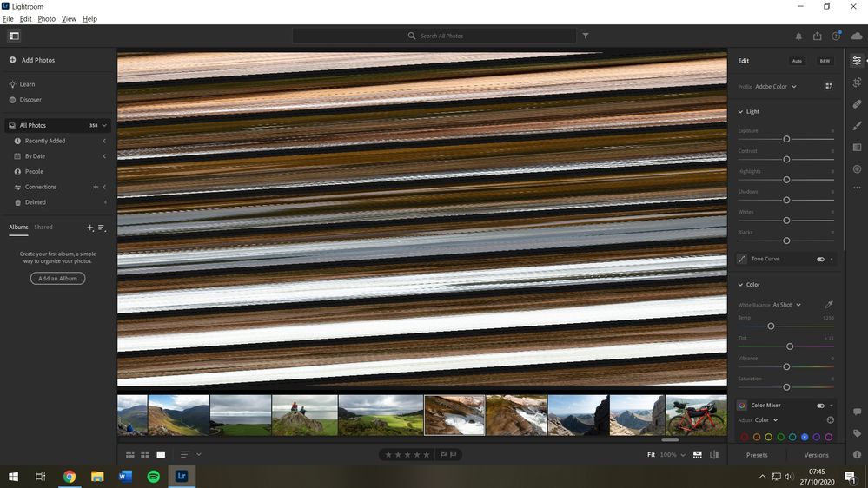The height and width of the screenshot is (488, 868).
Task: Select the green color mixer circle
Action: click(x=780, y=437)
